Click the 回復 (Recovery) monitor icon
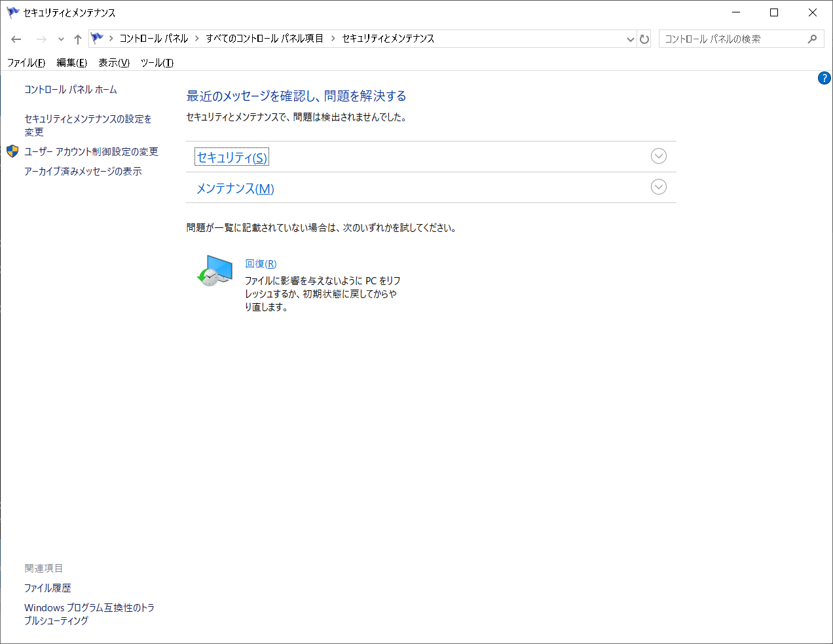This screenshot has width=833, height=644. (214, 271)
